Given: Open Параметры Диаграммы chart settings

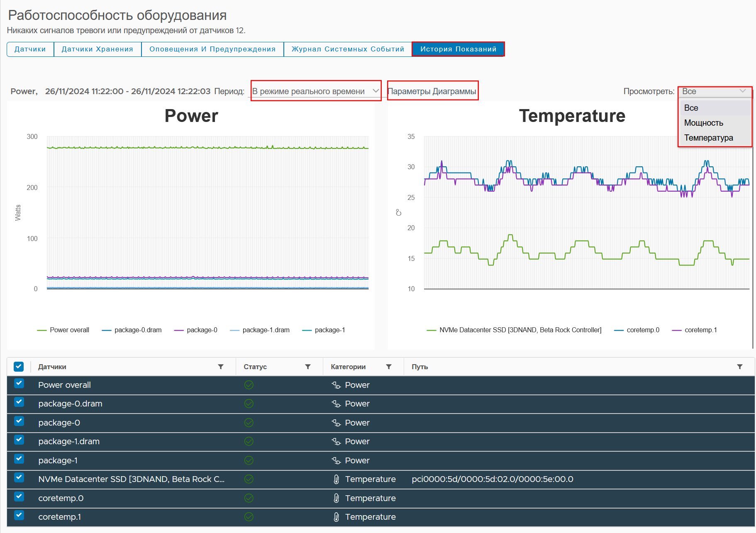Looking at the screenshot, I should coord(432,91).
